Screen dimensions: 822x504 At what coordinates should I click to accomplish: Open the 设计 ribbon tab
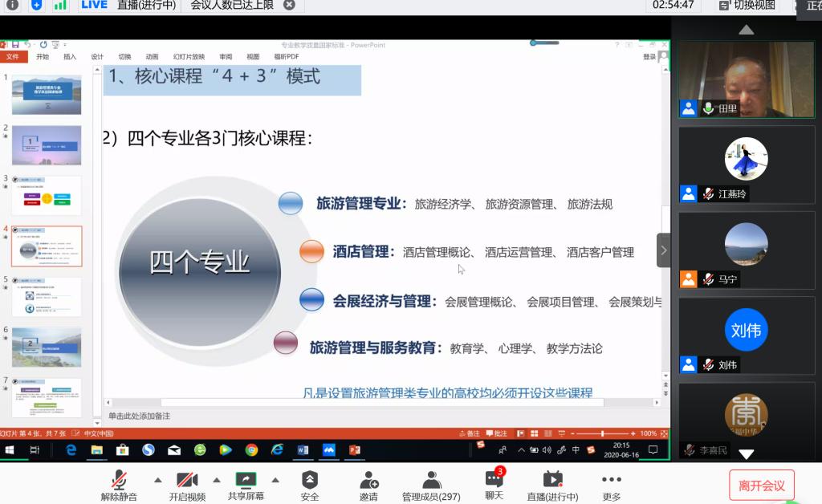click(x=97, y=57)
